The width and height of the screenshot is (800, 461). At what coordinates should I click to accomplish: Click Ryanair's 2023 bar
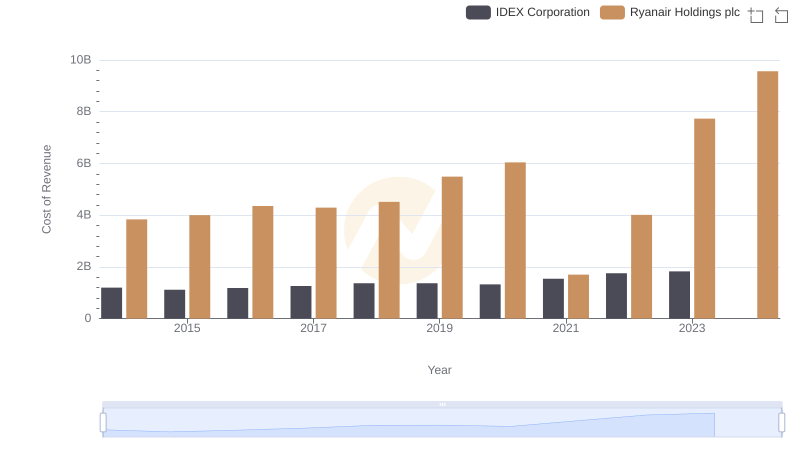tap(705, 219)
